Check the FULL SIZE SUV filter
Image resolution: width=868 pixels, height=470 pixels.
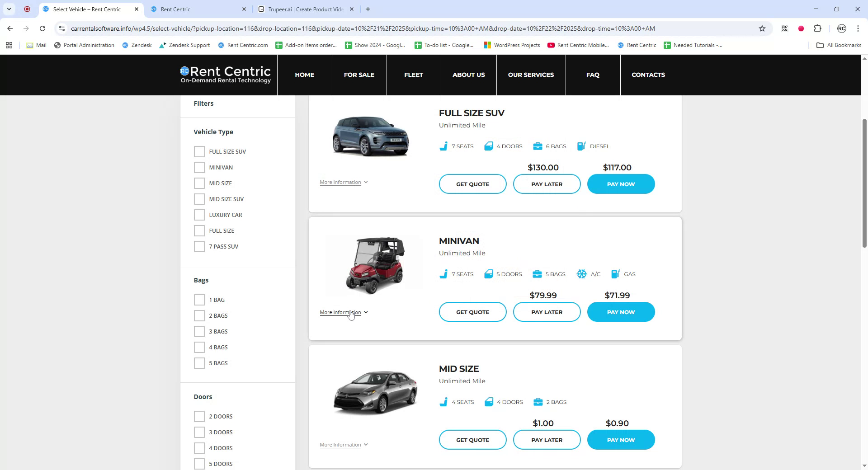(x=199, y=151)
